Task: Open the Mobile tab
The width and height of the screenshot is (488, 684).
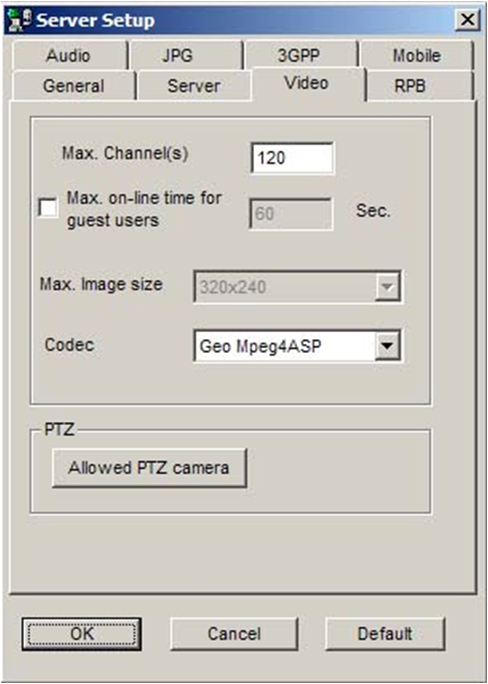Action: click(416, 55)
